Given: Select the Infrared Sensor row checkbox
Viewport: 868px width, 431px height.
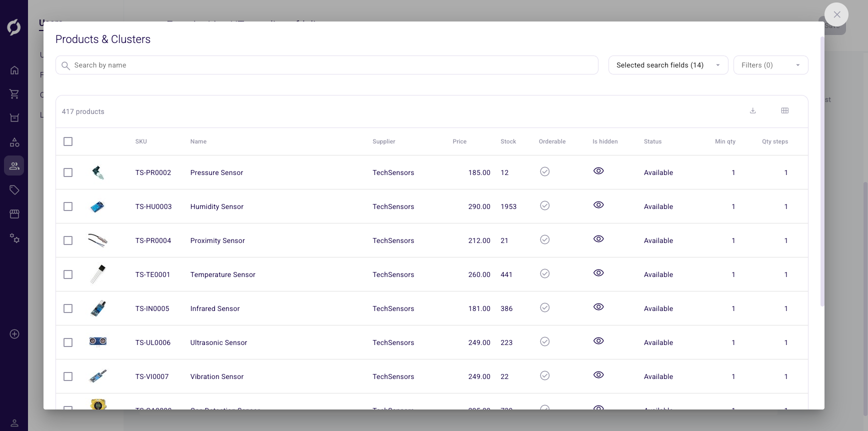Looking at the screenshot, I should [x=68, y=308].
